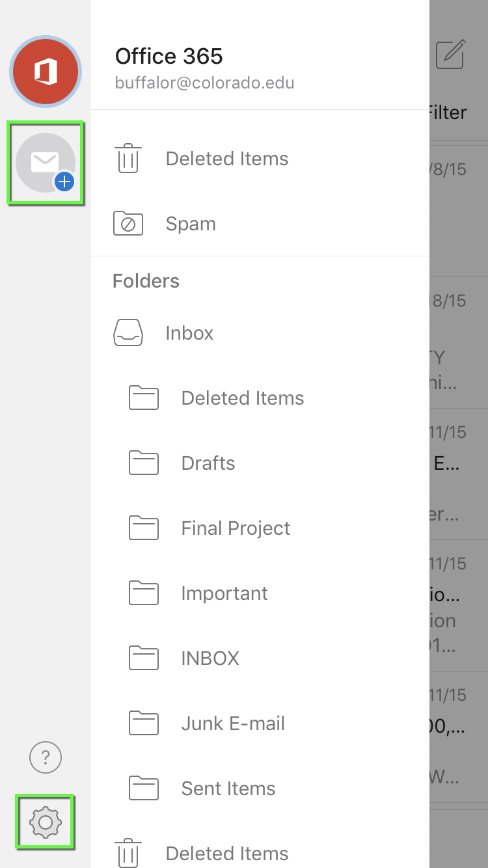Select the Final Project folder
Viewport: 488px width, 868px height.
tap(236, 528)
